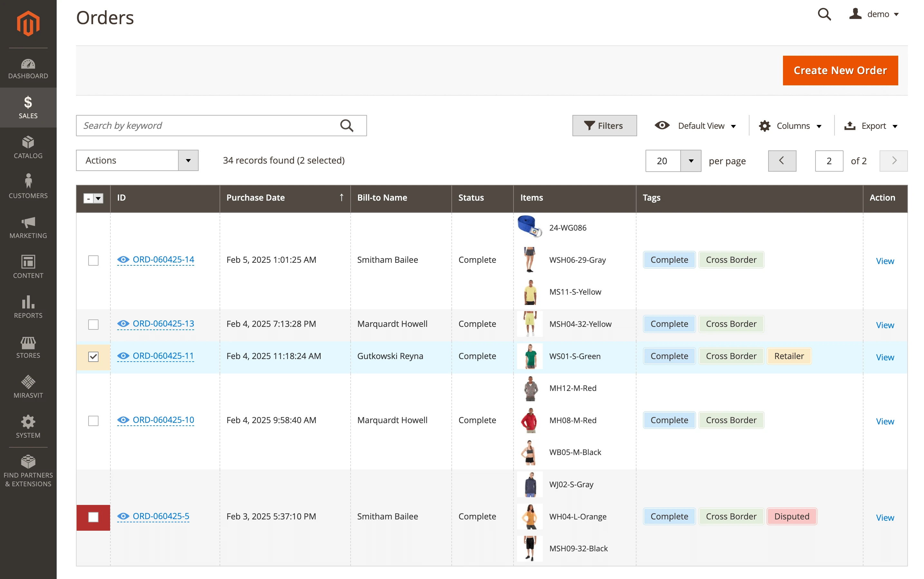Open the Actions dropdown
924x579 pixels.
point(137,160)
